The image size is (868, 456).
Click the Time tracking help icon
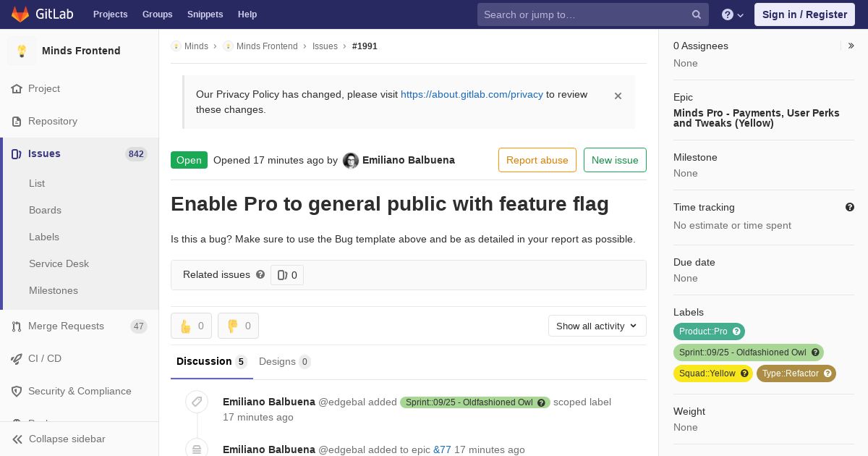point(850,207)
